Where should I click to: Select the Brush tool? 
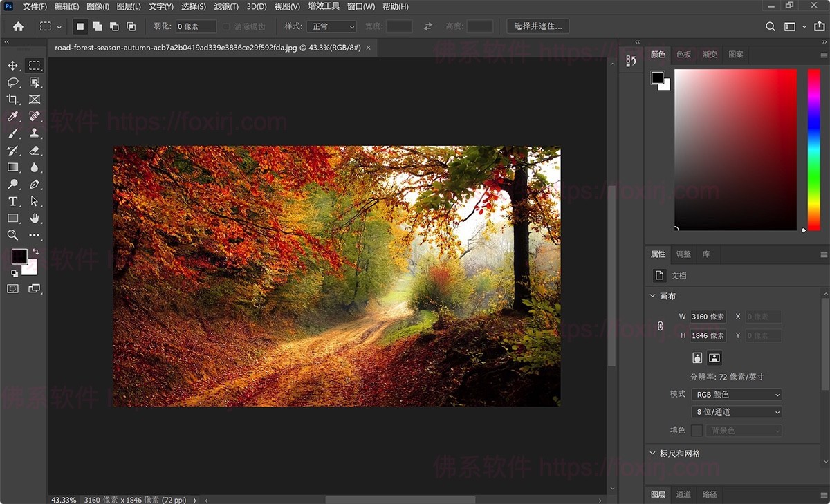point(12,133)
